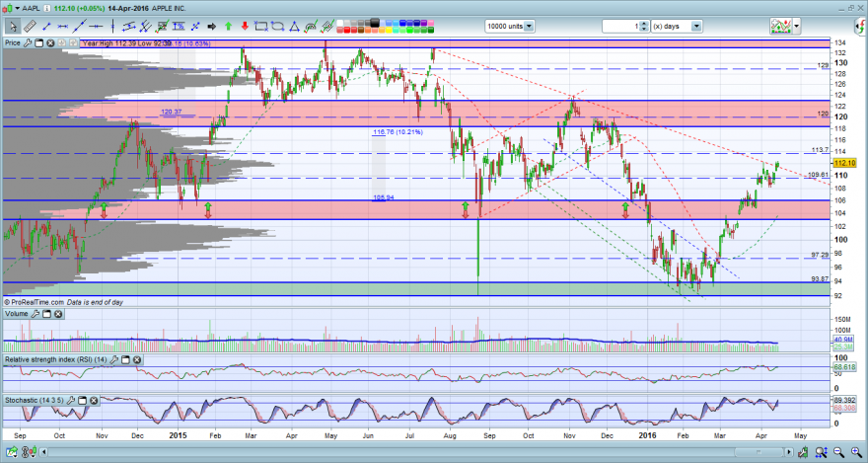Viewport: 868px width, 463px height.
Task: Toggle the RSI panel window button
Action: pyautogui.click(x=125, y=360)
